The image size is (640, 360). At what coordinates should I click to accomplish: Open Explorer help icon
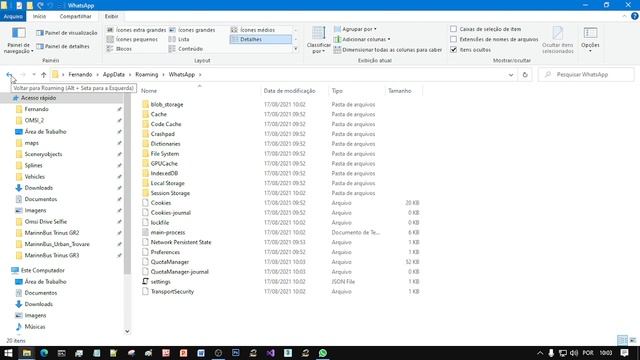[635, 16]
